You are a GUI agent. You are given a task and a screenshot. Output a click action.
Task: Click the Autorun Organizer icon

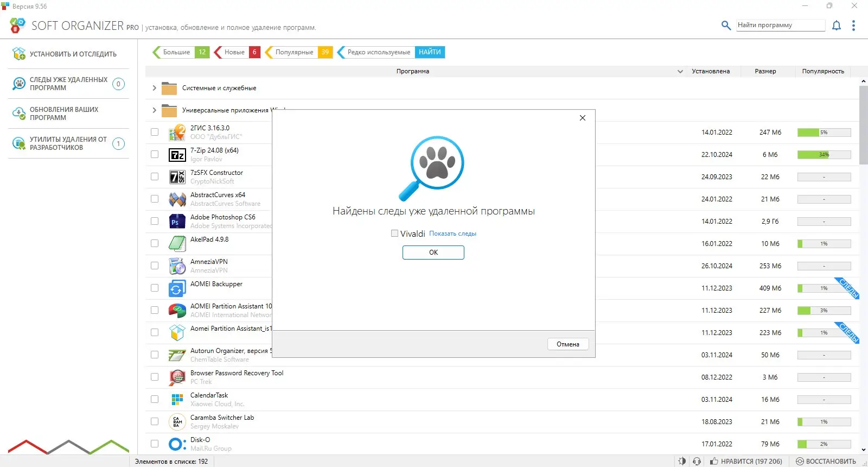[177, 355]
